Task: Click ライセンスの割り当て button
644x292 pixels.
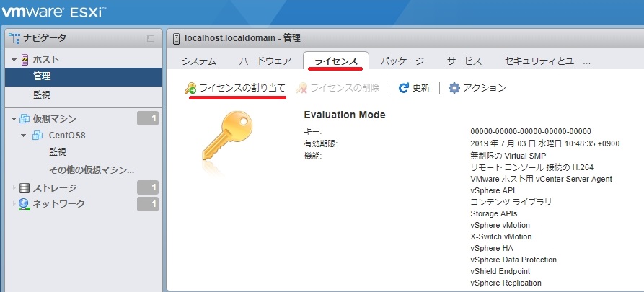Action: (x=235, y=88)
